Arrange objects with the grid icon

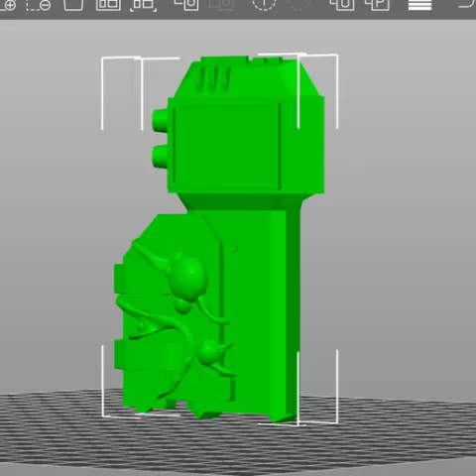[x=108, y=4]
